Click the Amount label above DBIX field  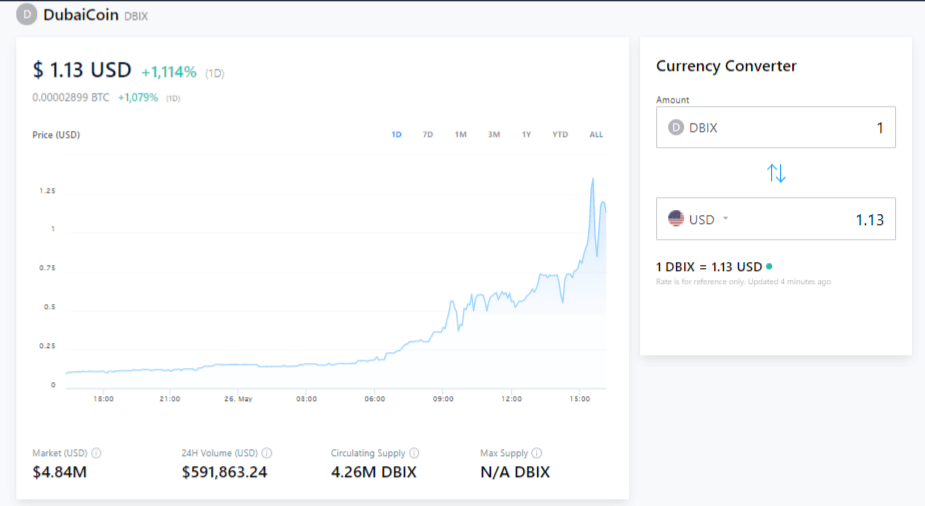pyautogui.click(x=673, y=100)
